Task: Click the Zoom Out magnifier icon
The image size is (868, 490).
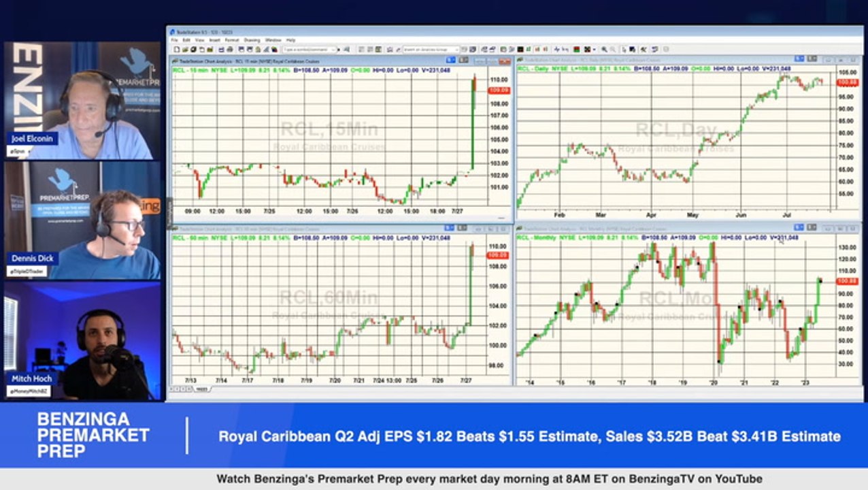Action: tap(613, 50)
